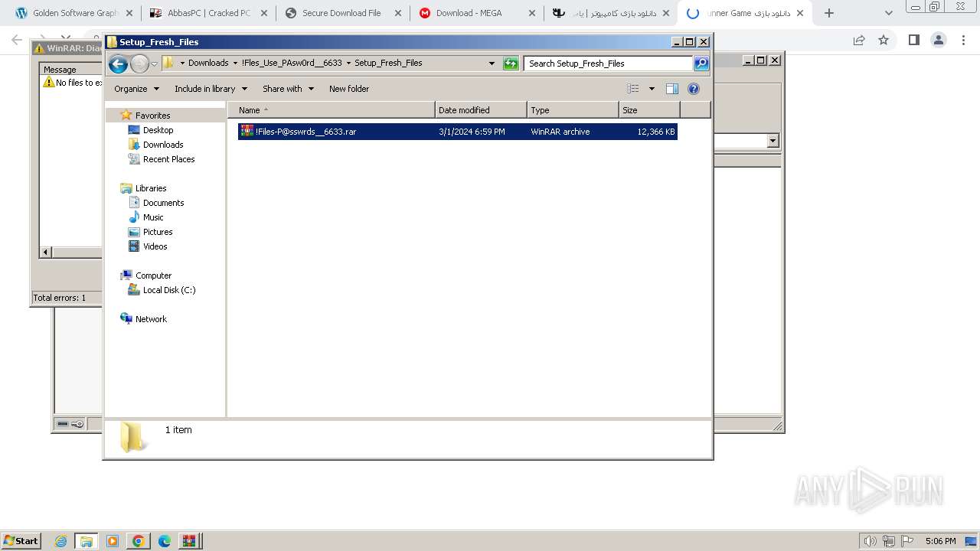The image size is (980, 551).
Task: Open Explorer help question mark
Action: click(694, 89)
